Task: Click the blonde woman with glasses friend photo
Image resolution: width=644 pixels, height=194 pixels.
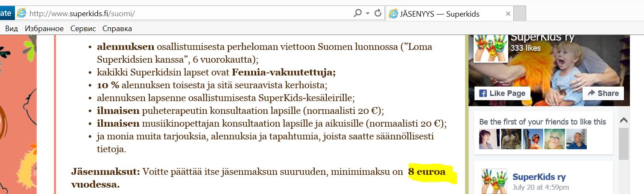Action: point(554,139)
